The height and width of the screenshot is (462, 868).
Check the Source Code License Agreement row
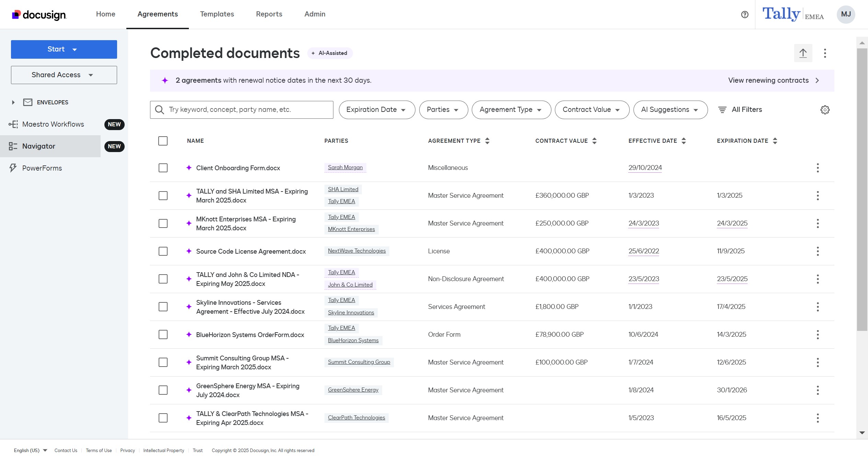[163, 251]
